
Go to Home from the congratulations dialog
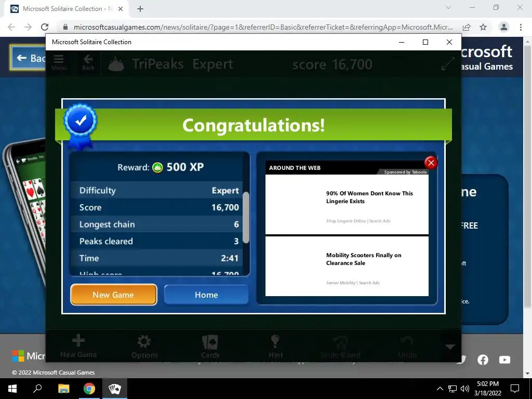click(206, 295)
